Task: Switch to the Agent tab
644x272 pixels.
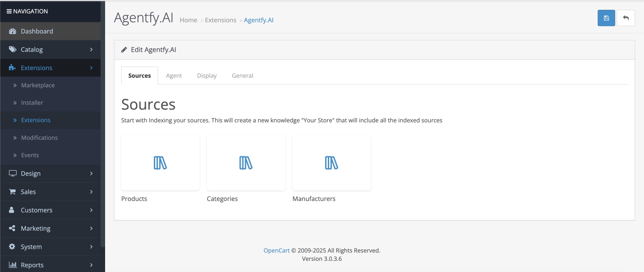Action: click(174, 75)
